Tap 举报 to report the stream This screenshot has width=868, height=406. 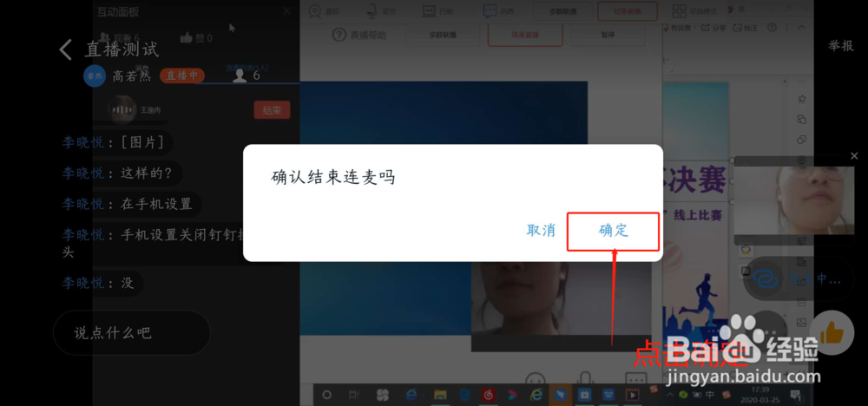point(840,46)
